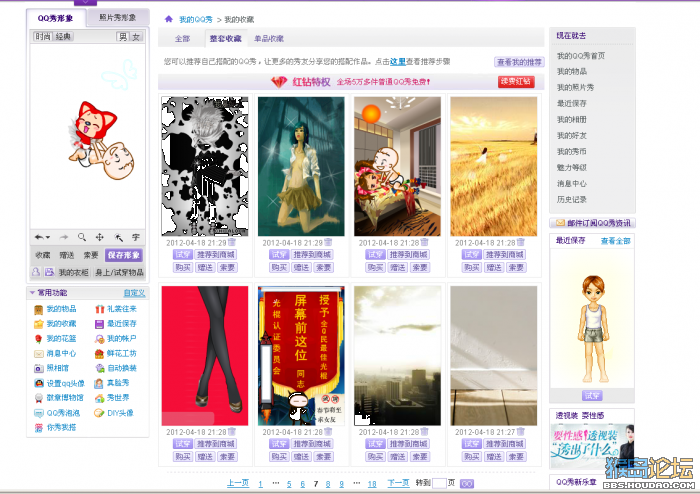
Task: Open 鲜花工坊 flower basket icon
Action: 100,353
